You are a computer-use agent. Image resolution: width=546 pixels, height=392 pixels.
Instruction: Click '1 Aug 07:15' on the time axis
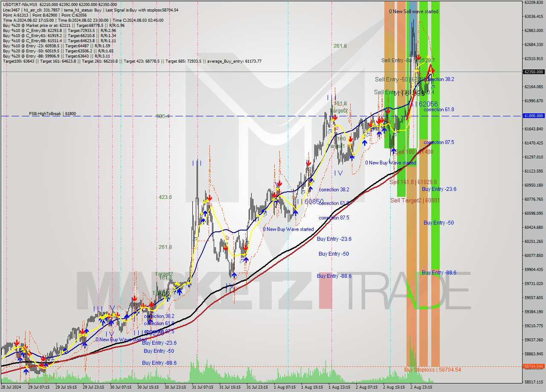click(x=284, y=387)
